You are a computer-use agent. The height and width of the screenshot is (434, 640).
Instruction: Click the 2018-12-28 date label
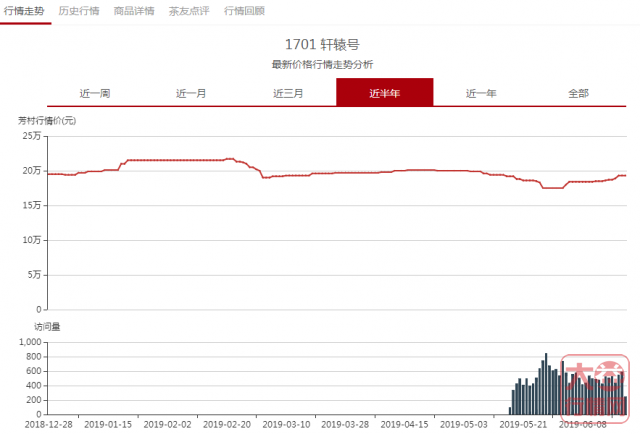point(49,425)
